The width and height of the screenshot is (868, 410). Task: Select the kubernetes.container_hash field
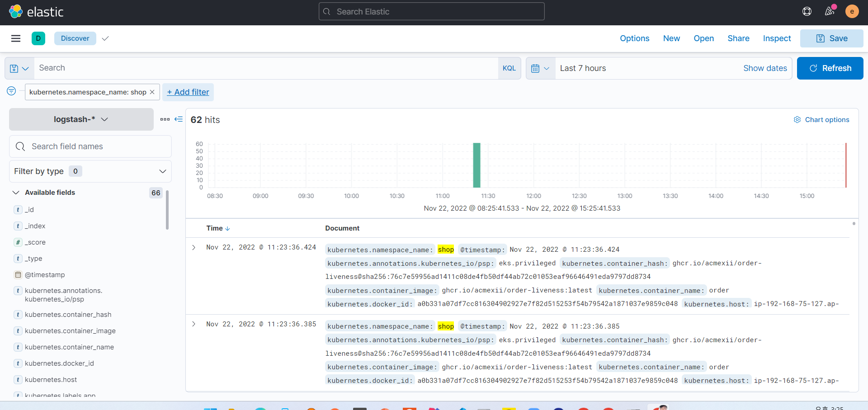pyautogui.click(x=68, y=315)
